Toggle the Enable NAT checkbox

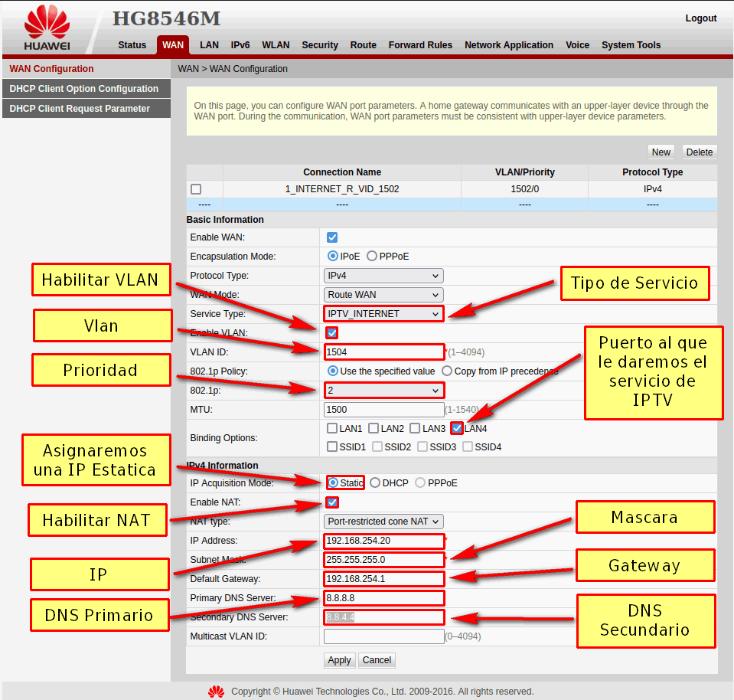pyautogui.click(x=332, y=502)
